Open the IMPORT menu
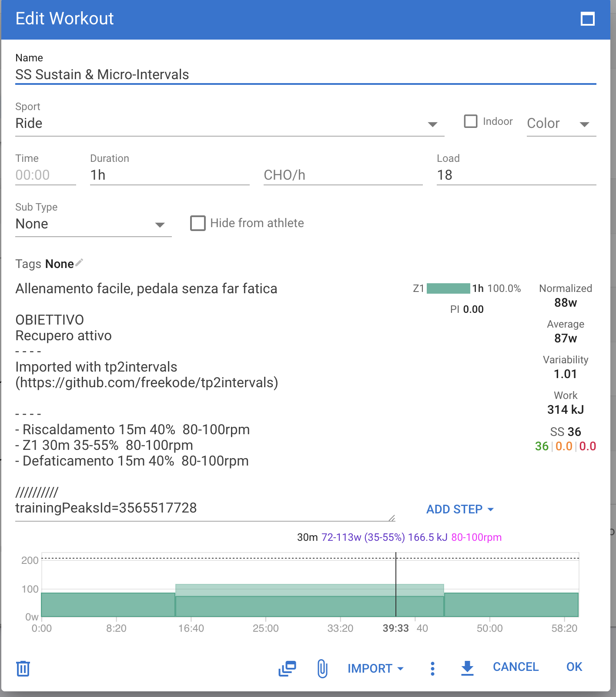This screenshot has width=616, height=697. click(375, 668)
